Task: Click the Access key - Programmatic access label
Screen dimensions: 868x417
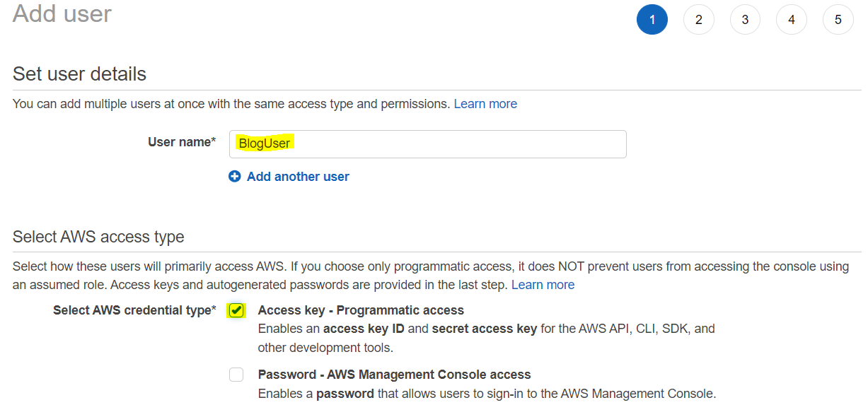Action: click(x=361, y=310)
